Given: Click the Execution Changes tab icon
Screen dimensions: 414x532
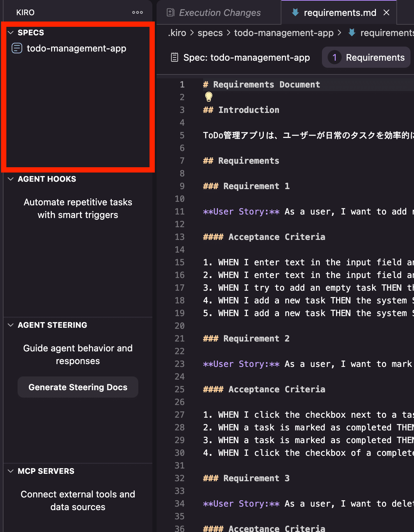Looking at the screenshot, I should click(x=171, y=13).
